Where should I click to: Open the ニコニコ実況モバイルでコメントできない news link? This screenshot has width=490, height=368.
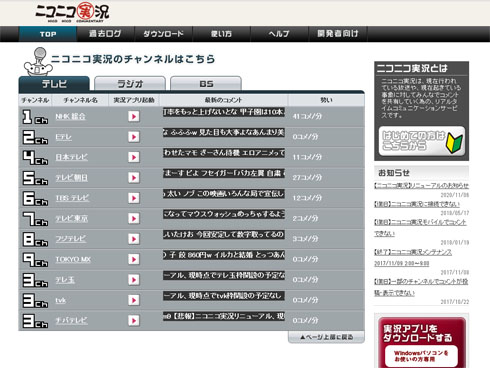tap(420, 228)
